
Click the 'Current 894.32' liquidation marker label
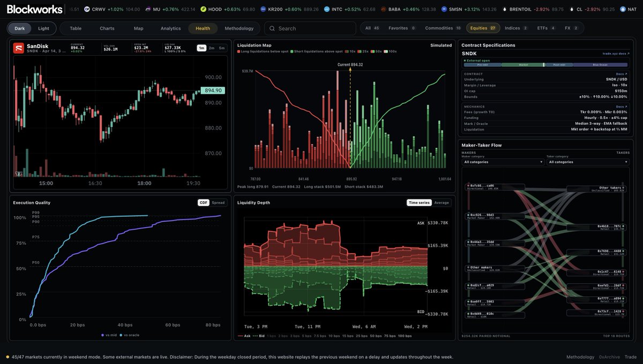[x=350, y=65]
